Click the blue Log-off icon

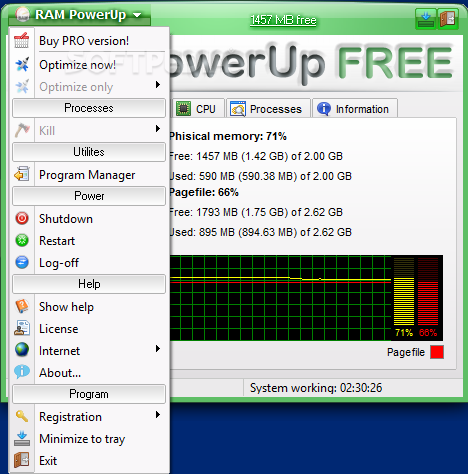pyautogui.click(x=22, y=262)
